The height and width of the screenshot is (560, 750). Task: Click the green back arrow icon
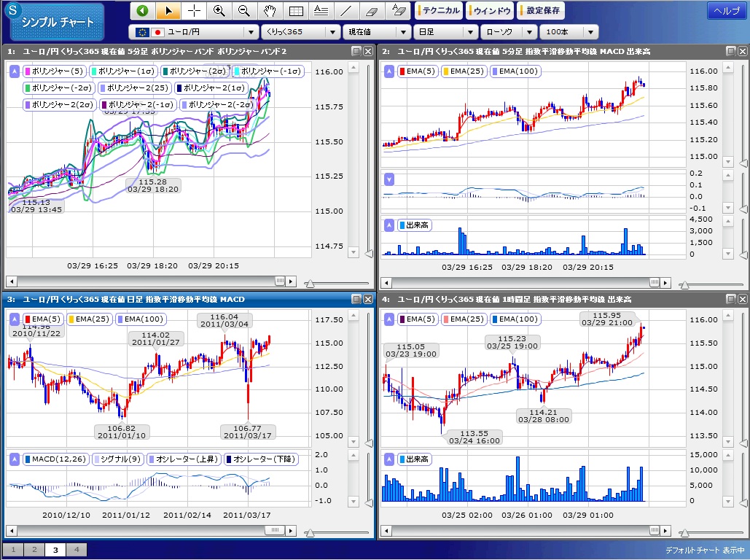click(143, 11)
